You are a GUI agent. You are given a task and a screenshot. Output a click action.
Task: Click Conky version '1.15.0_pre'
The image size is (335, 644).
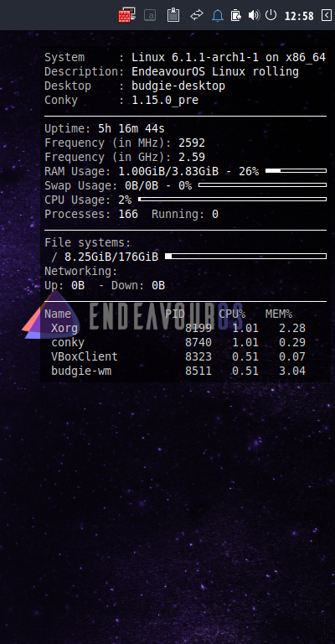click(165, 101)
